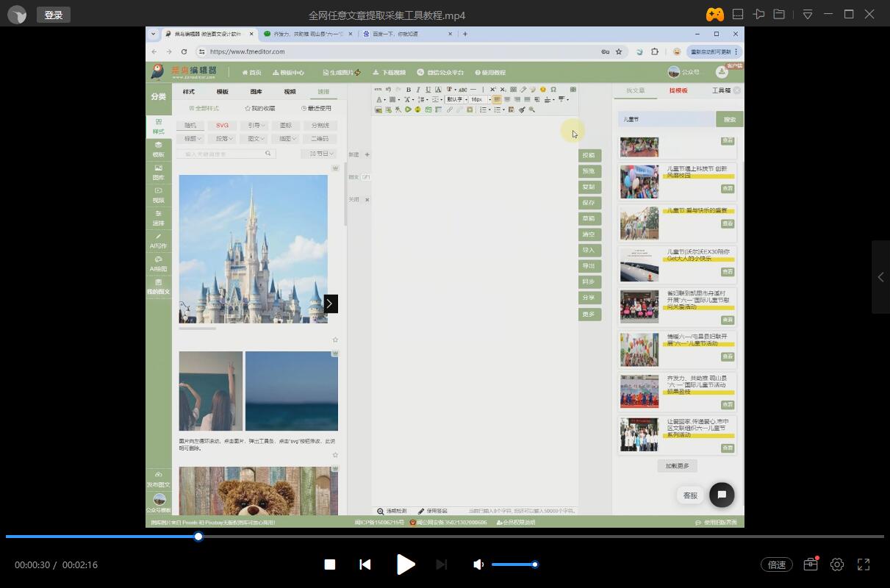890x588 pixels.
Task: Expand the right side playlist panel
Action: tap(880, 277)
